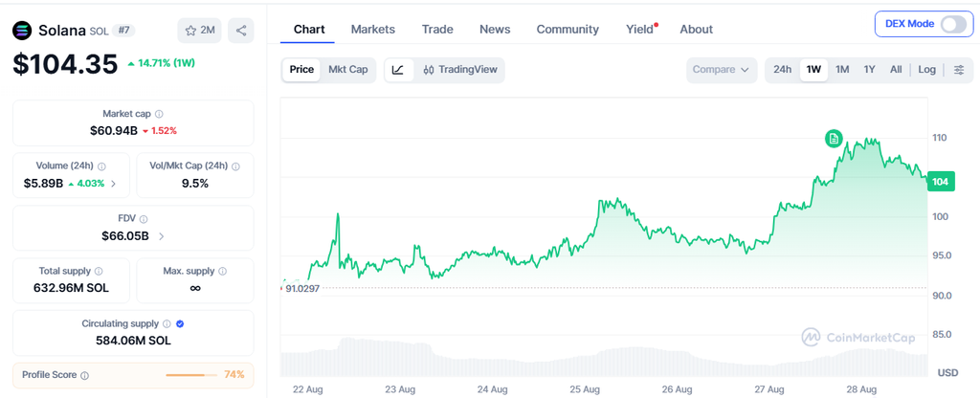Click the 104 current price tag
Screen dimensions: 980x398
(941, 182)
